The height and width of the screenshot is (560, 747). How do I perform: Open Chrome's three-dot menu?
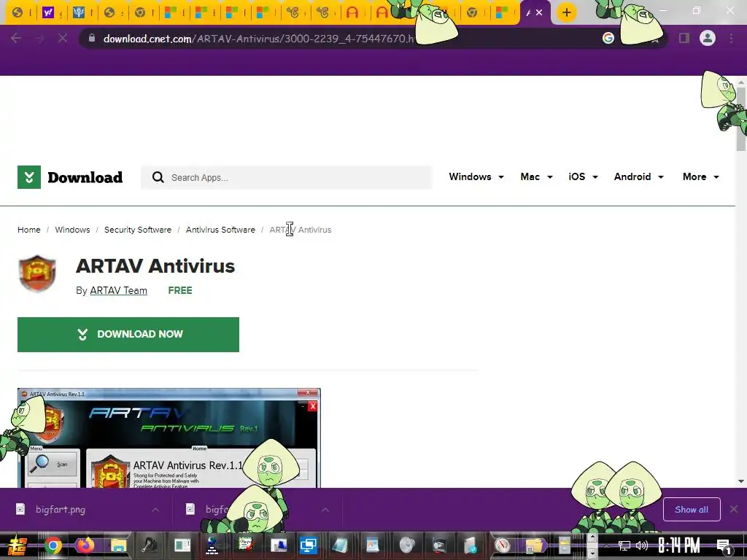click(731, 38)
